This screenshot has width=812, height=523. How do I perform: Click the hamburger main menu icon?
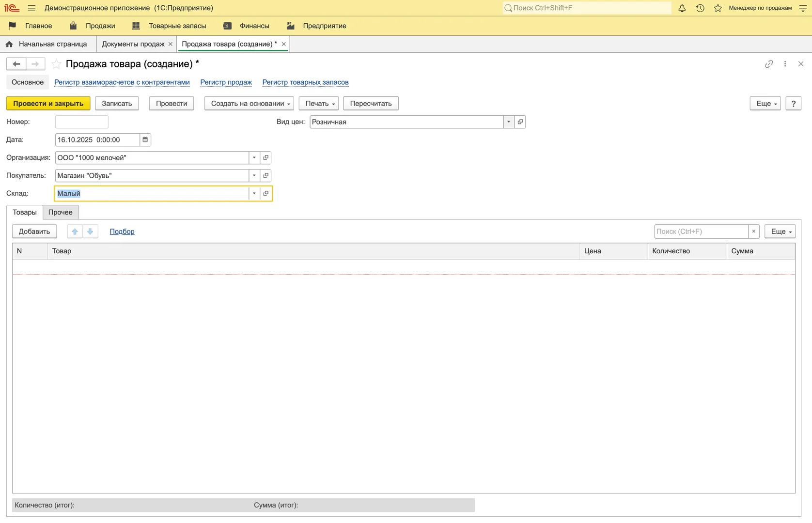pyautogui.click(x=31, y=8)
